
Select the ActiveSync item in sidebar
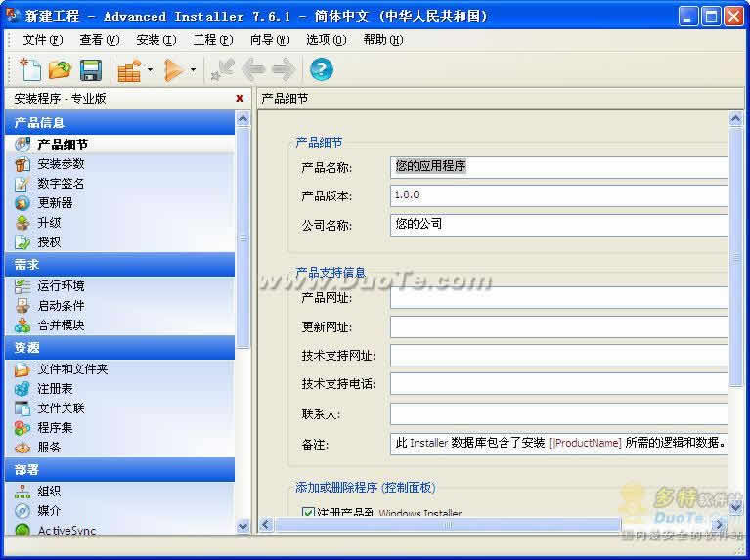[66, 531]
